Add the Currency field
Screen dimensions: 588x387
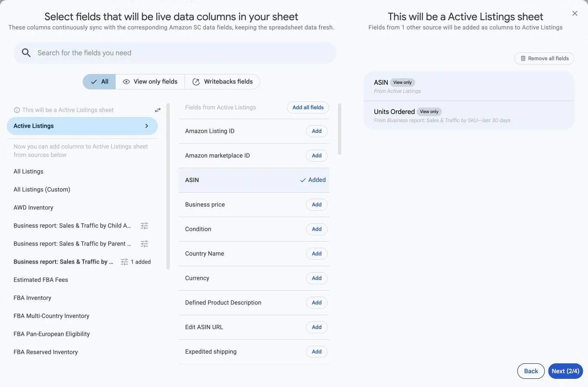pos(317,278)
